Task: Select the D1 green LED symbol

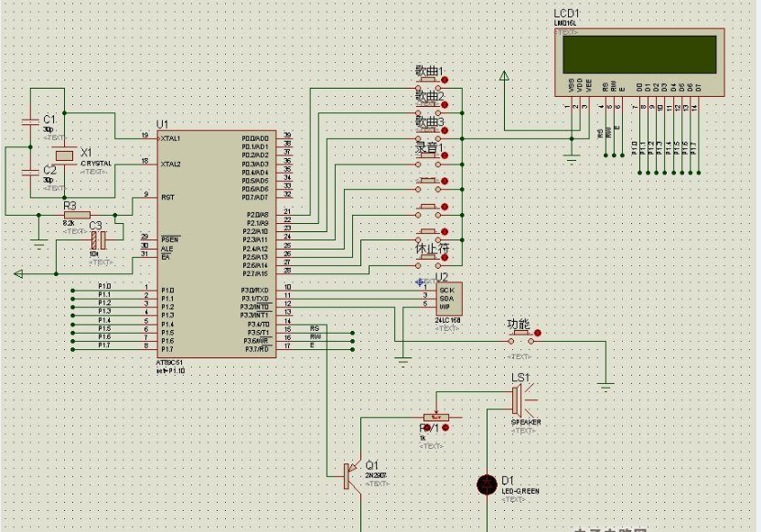Action: (487, 484)
